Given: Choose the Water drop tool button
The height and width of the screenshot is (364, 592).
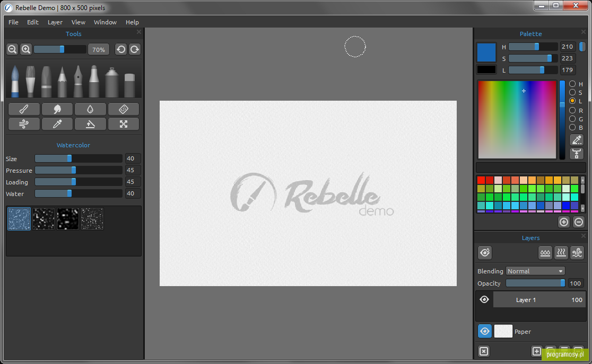Looking at the screenshot, I should coord(90,109).
